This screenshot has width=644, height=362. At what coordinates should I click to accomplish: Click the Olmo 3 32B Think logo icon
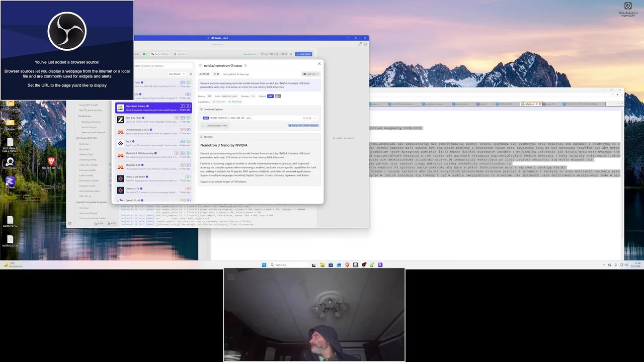121,178
